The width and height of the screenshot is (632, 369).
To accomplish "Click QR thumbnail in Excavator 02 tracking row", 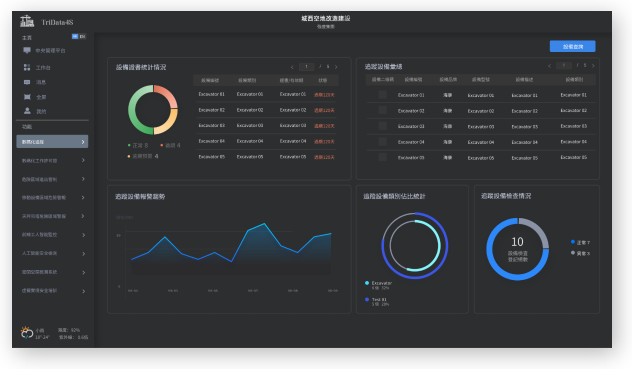I will tap(383, 110).
